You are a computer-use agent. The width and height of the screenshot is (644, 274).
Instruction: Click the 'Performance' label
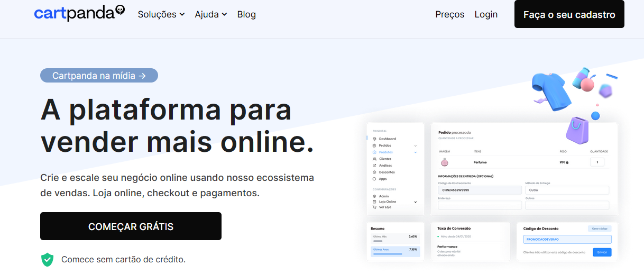447,246
